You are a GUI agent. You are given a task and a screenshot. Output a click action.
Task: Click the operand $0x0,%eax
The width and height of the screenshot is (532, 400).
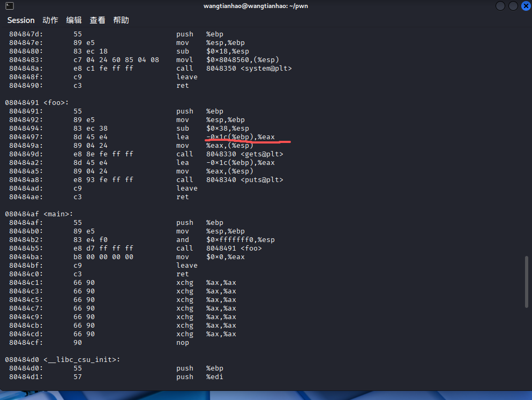226,257
